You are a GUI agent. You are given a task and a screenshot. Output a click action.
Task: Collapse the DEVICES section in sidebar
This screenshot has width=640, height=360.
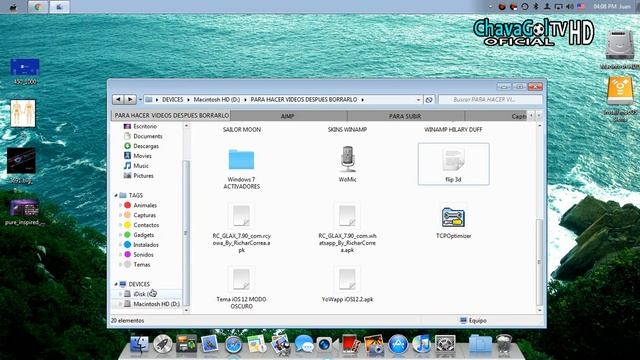(116, 284)
